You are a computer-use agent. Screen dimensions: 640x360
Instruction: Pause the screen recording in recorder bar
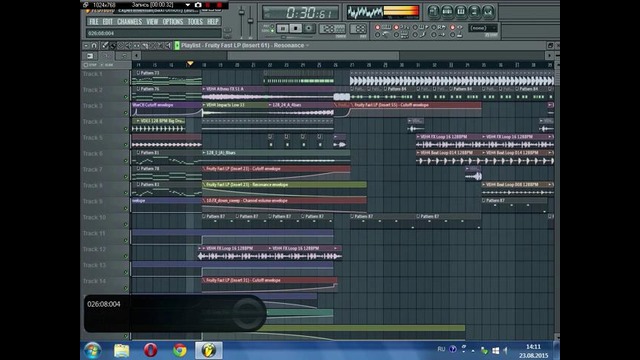(x=208, y=5)
